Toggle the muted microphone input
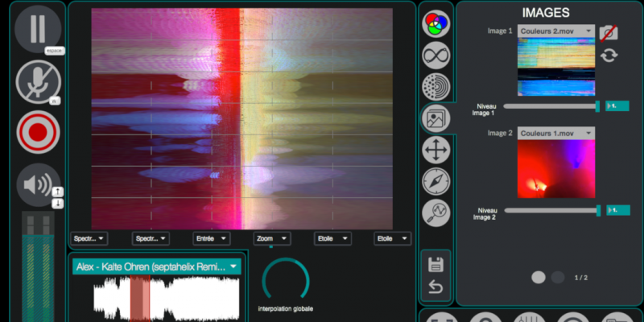 [x=38, y=80]
